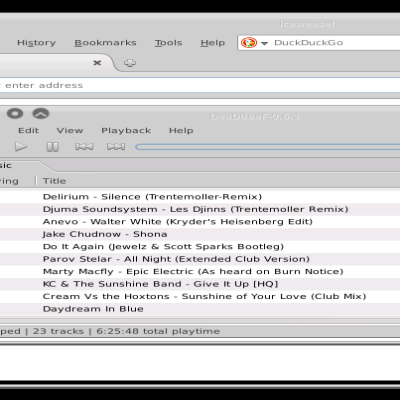Image resolution: width=400 pixels, height=400 pixels.
Task: Start playback with the Play button
Action: 21,147
